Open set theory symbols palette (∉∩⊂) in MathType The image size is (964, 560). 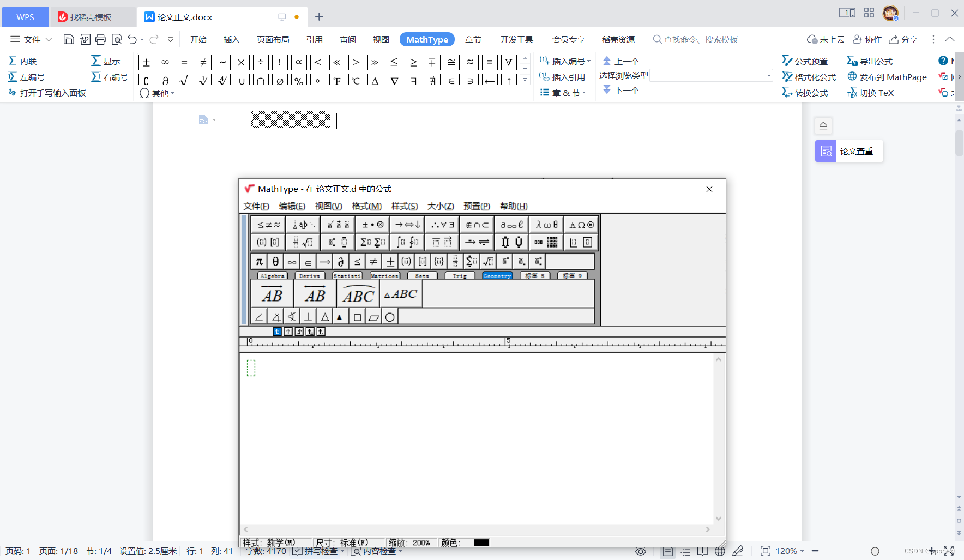point(478,225)
